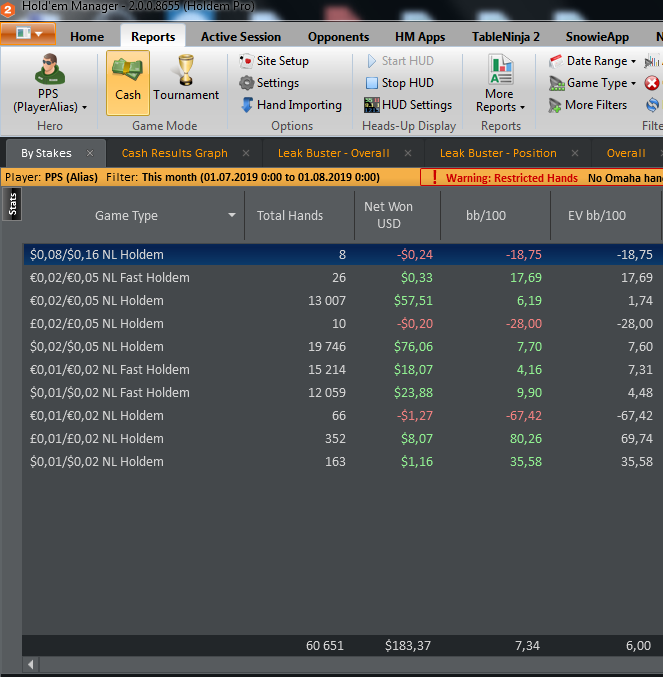Viewport: 663px width, 677px height.
Task: Click the Warning: Restricted Hands notice
Action: [511, 178]
